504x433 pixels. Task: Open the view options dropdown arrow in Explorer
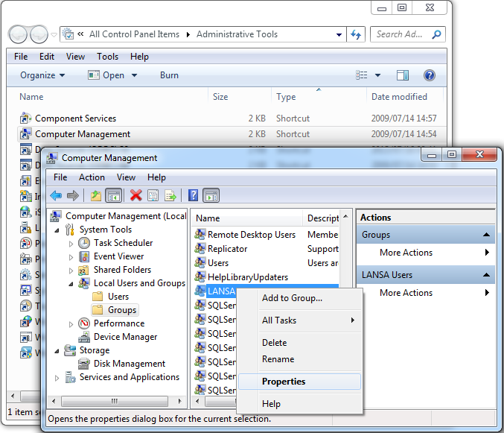pos(378,75)
